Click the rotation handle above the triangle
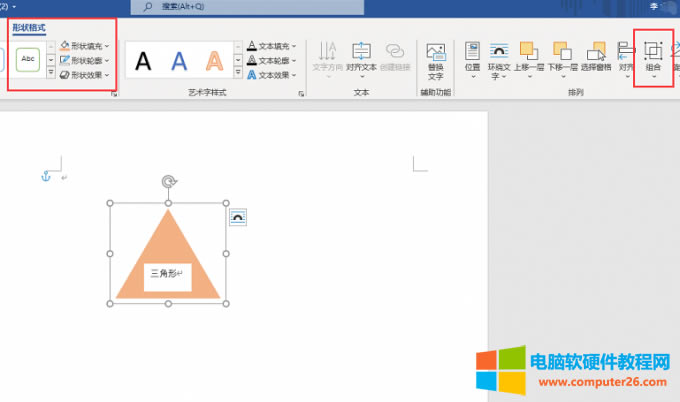Viewport: 680px width, 402px height. point(169,182)
